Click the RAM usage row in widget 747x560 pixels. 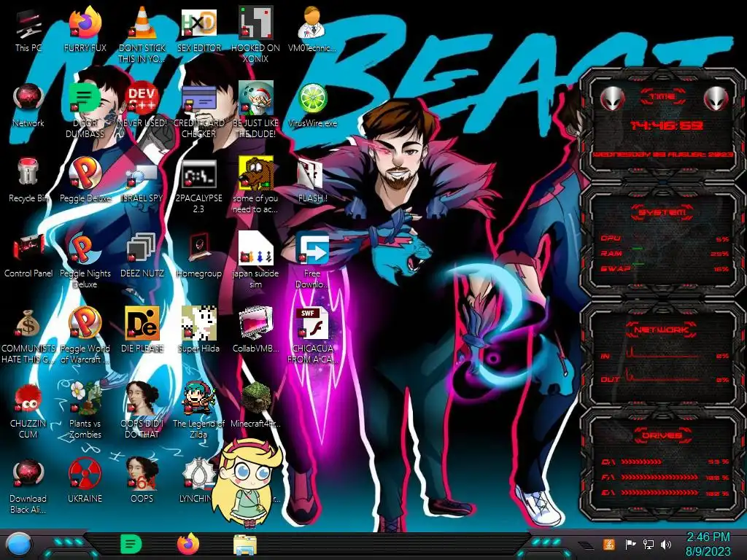[x=665, y=253]
